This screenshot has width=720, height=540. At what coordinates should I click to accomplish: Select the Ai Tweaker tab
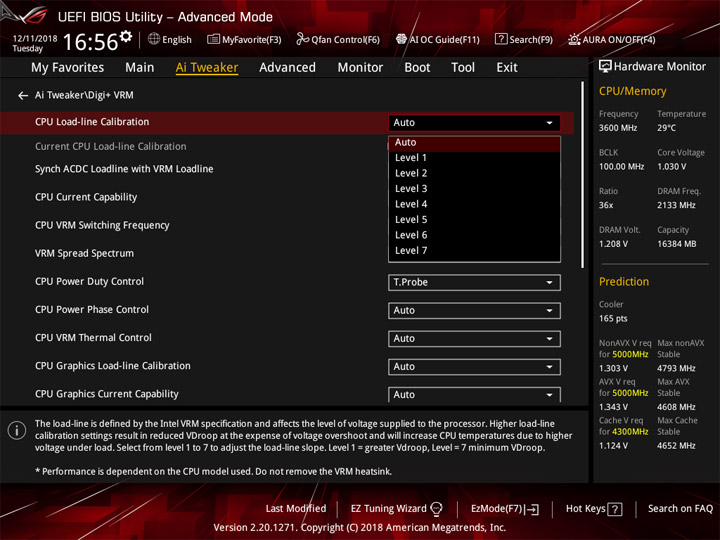207,68
